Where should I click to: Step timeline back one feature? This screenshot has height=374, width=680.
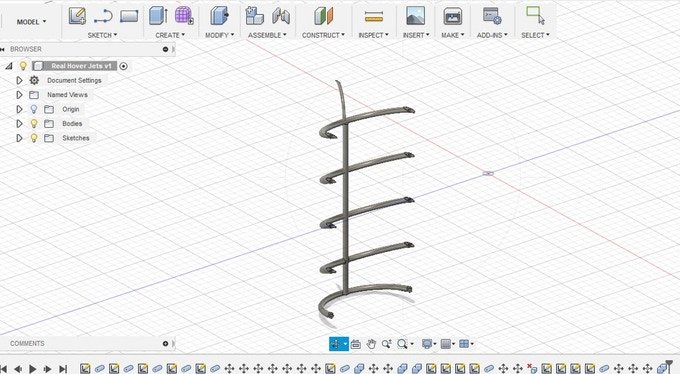pyautogui.click(x=18, y=369)
